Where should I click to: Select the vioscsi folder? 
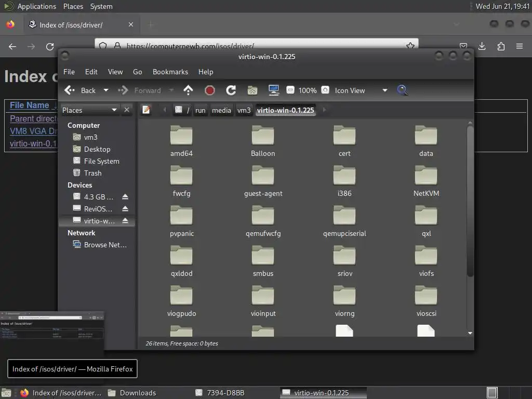click(x=426, y=301)
